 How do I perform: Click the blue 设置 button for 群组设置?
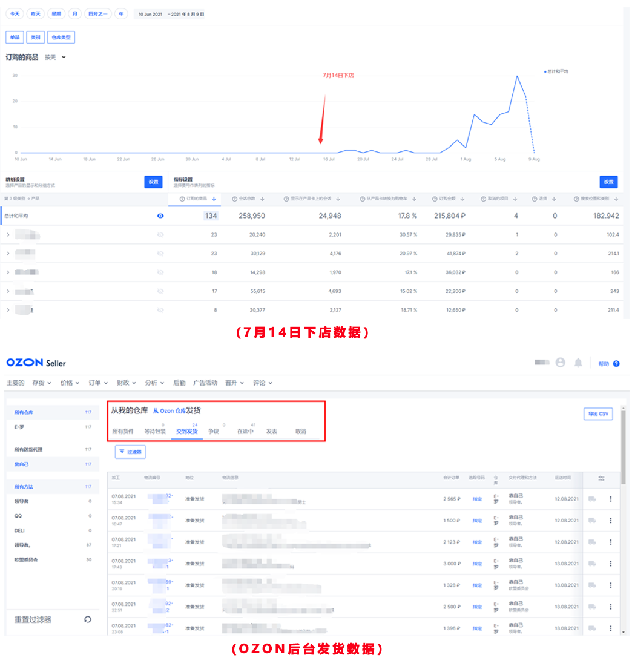(x=153, y=182)
